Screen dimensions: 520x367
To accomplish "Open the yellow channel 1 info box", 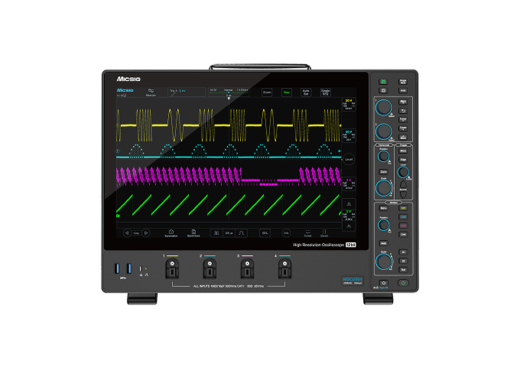I will pos(349,104).
